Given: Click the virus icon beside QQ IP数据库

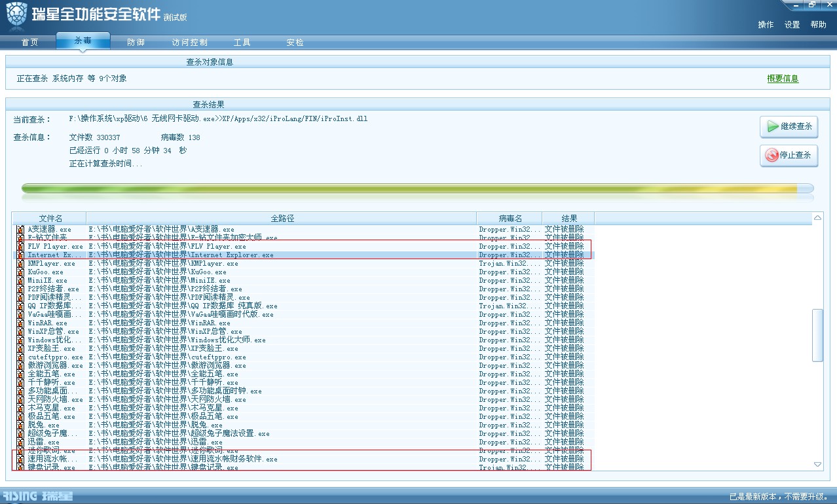Looking at the screenshot, I should 20,306.
